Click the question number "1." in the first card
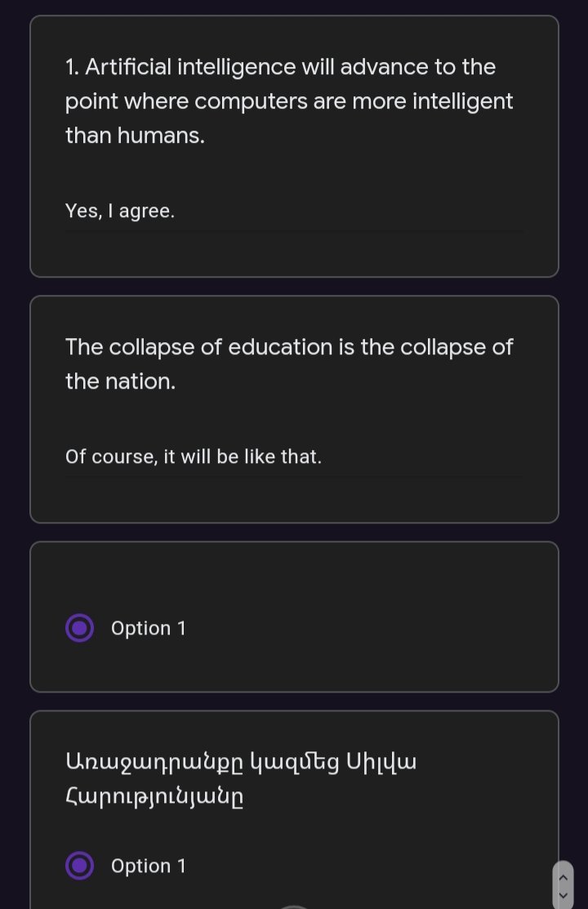This screenshot has width=588, height=909. [x=73, y=67]
